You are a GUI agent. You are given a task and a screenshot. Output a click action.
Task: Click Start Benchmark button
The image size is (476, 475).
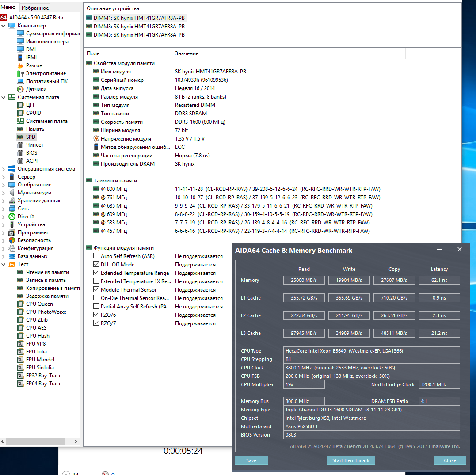350,460
